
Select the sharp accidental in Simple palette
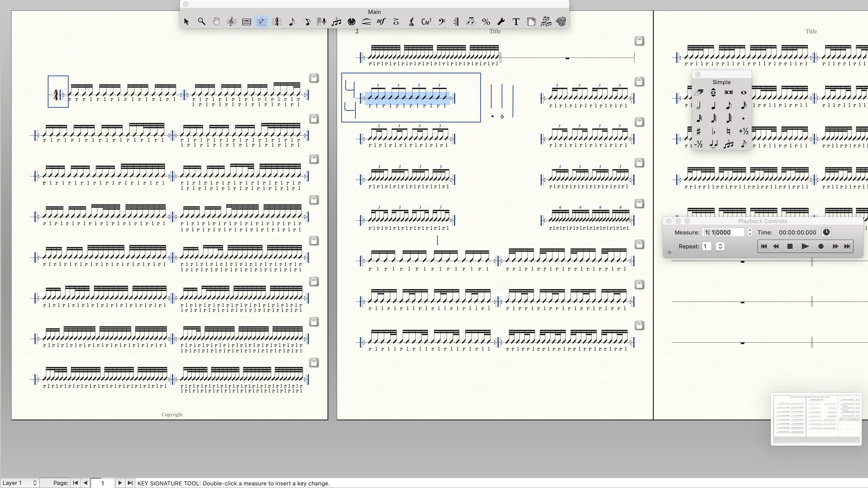click(699, 131)
